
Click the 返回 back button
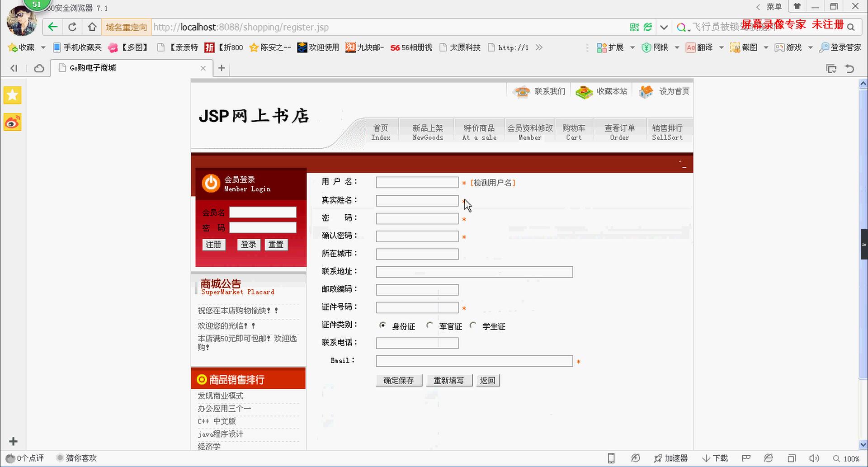(488, 381)
